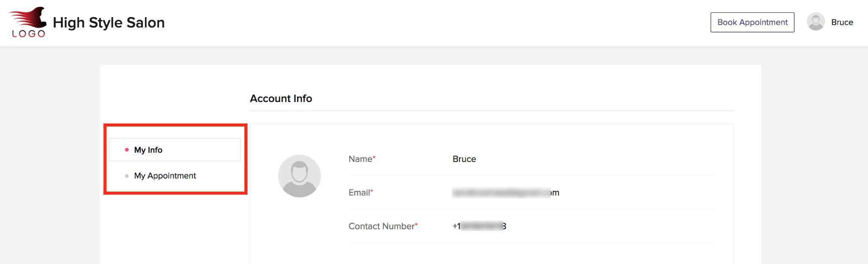This screenshot has height=264, width=868.
Task: Click the blurred email address field
Action: (x=505, y=193)
